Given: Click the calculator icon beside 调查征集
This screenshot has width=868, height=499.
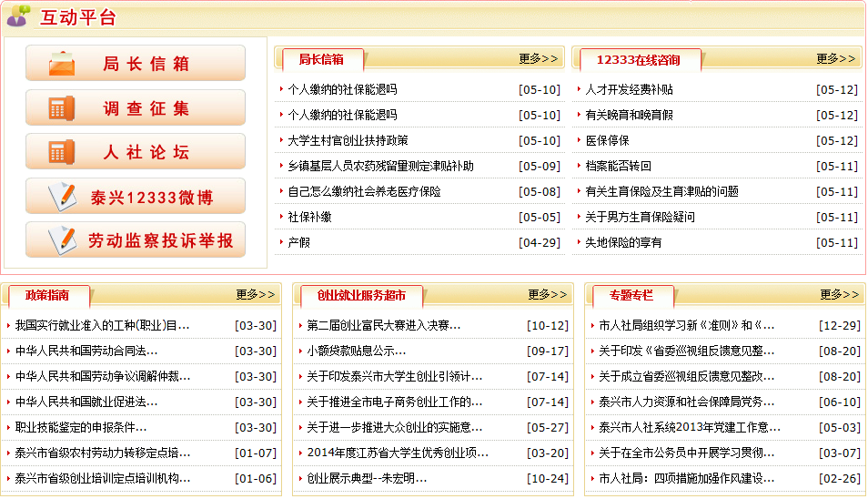Looking at the screenshot, I should coord(62,108).
